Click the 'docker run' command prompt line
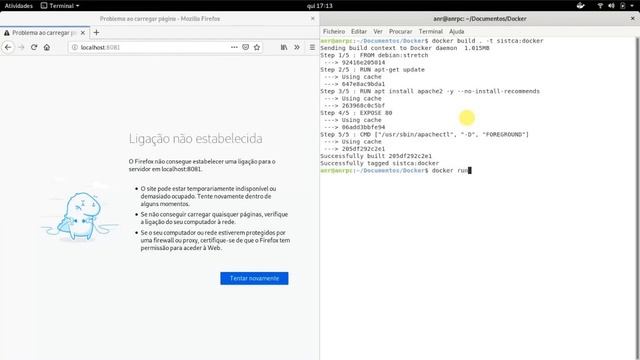The image size is (640, 360). 395,170
